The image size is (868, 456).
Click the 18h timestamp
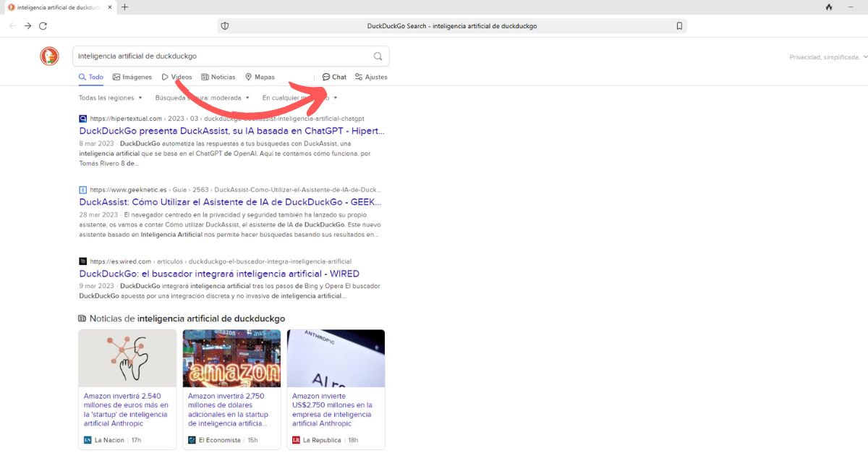pyautogui.click(x=353, y=440)
